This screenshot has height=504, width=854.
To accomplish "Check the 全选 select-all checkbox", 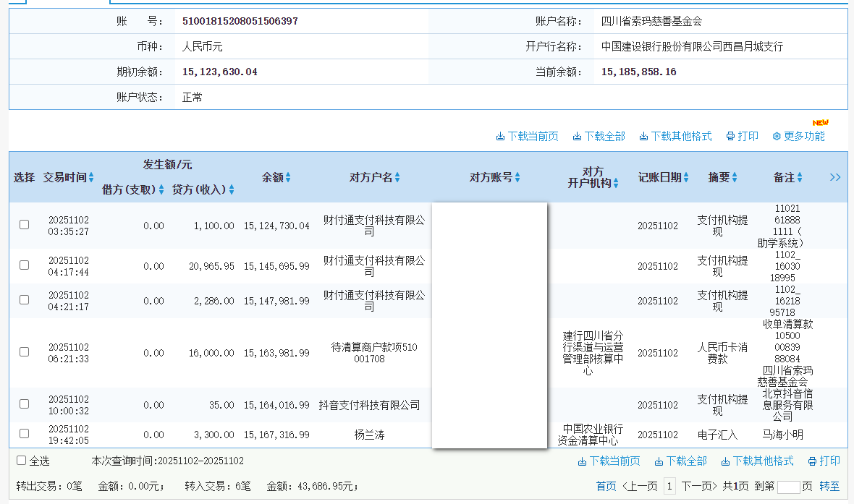I will point(22,461).
